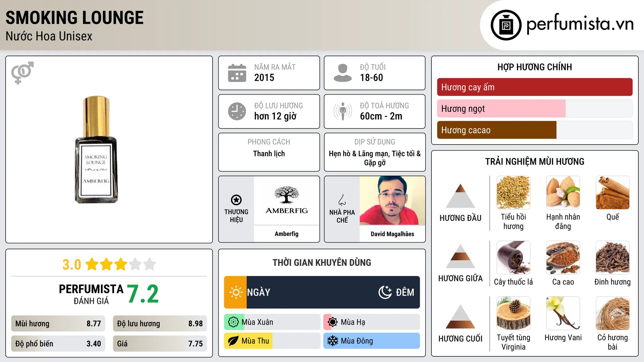The image size is (644, 362).
Task: Click the David Magalhães name caption
Action: click(392, 234)
